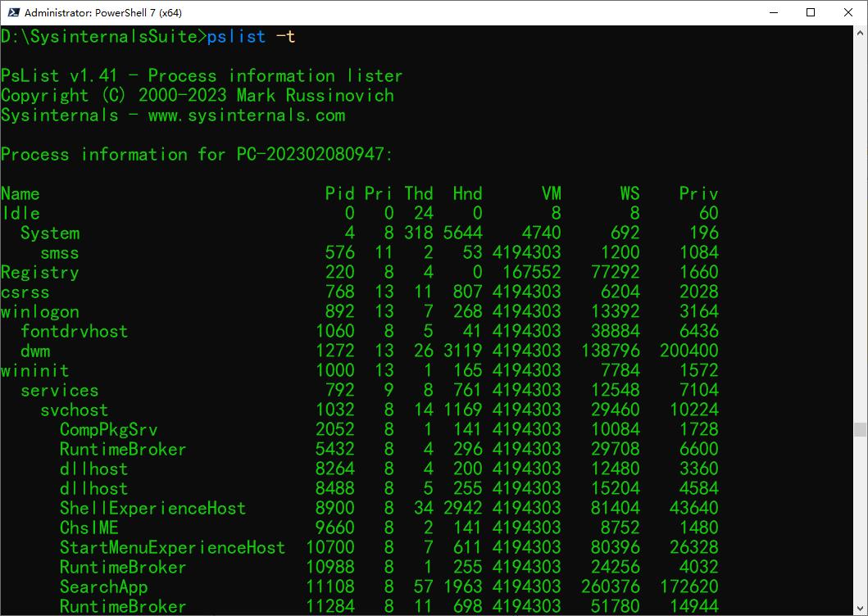Click the 'pslist -t' command text

251,37
